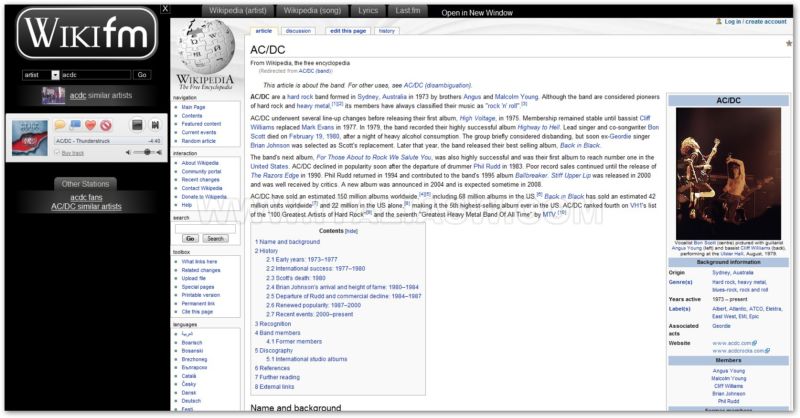Ban this track with the red prohibit icon
Viewport: 800px width, 418px height.
tap(105, 125)
